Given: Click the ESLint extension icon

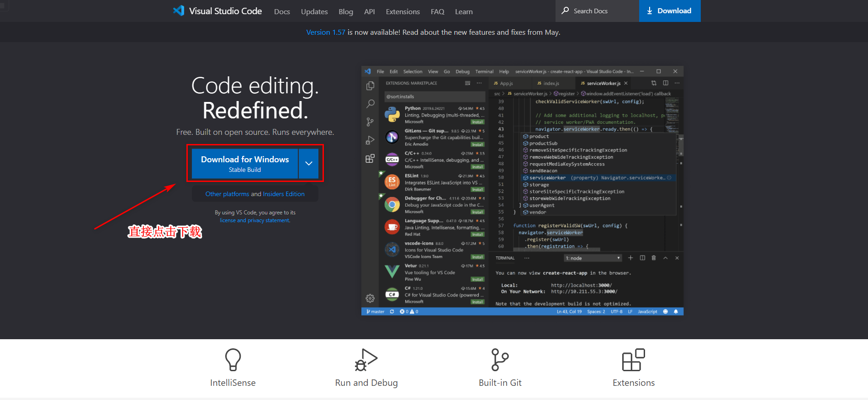Looking at the screenshot, I should click(392, 182).
